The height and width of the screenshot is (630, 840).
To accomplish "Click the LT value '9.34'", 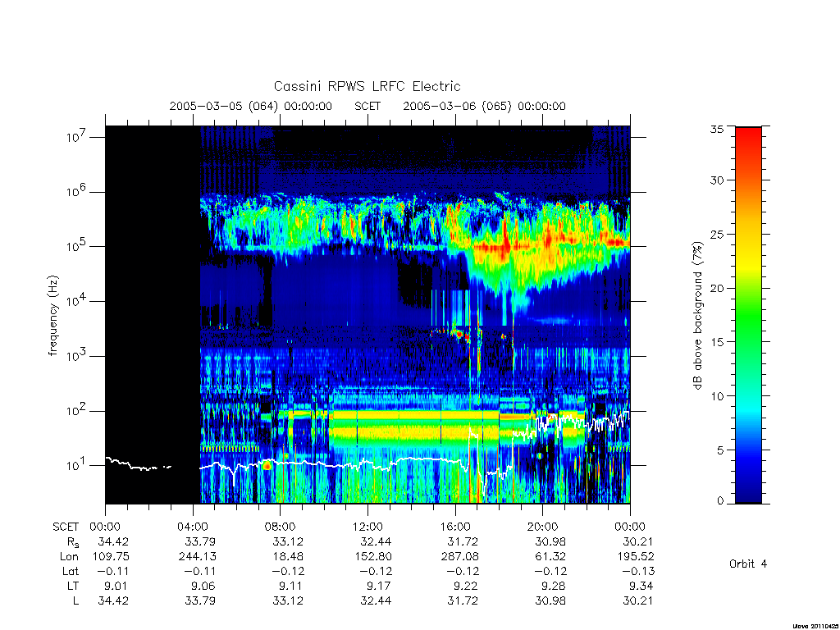I will pyautogui.click(x=641, y=586).
